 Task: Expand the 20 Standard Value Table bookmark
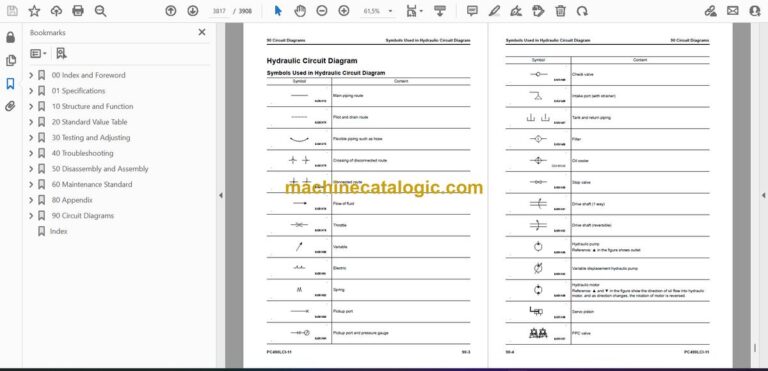[x=31, y=122]
